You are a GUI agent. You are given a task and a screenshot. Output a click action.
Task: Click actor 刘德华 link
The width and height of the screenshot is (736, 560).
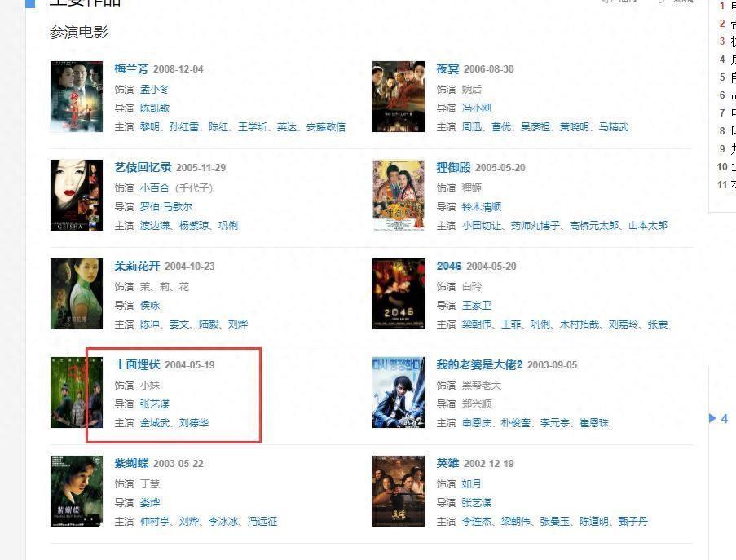pos(194,423)
